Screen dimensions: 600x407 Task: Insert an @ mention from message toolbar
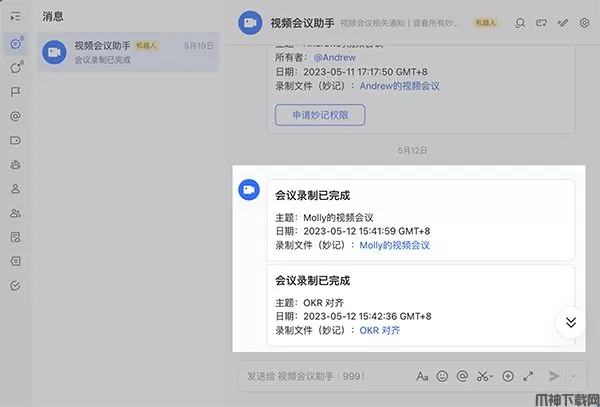462,376
